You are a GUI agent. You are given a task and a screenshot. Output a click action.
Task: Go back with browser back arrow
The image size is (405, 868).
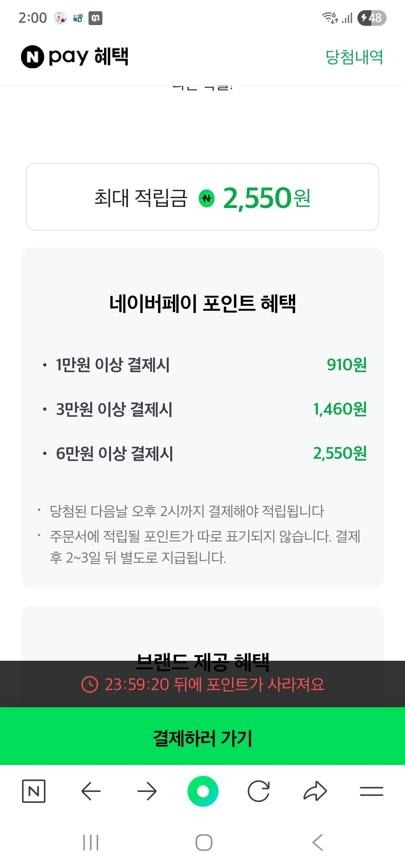coord(91,791)
